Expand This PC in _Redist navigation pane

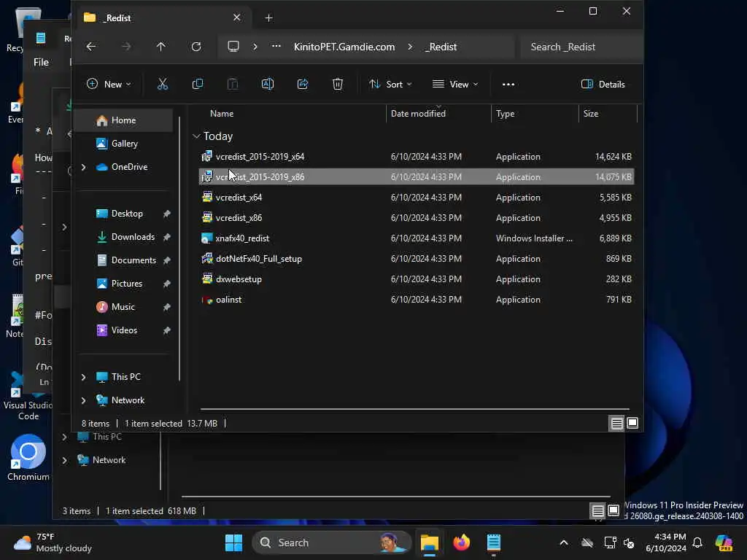click(84, 377)
